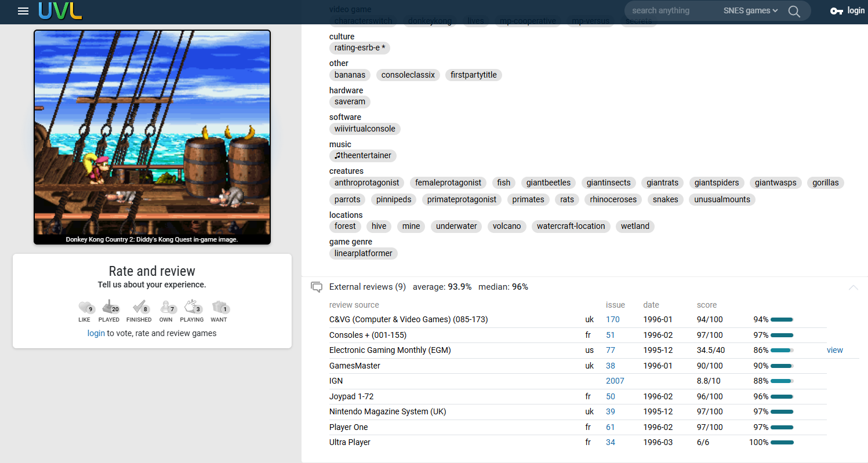
Task: Open Joypad issue 50 link
Action: [x=611, y=396]
